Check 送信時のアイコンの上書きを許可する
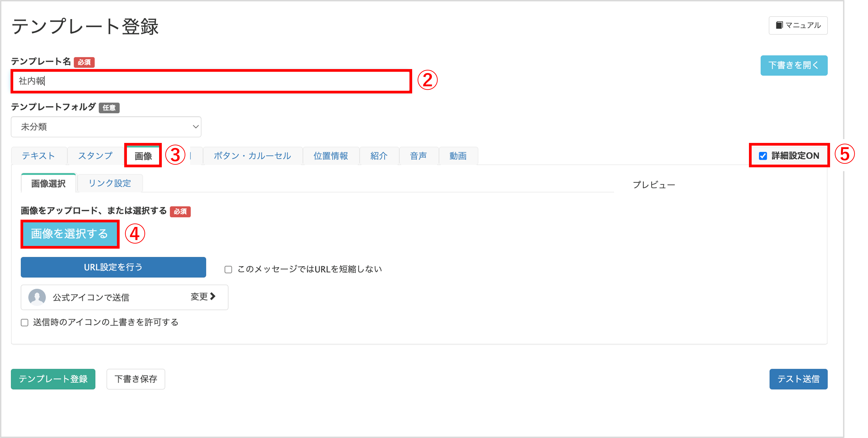Viewport: 868px width, 438px height. click(x=25, y=323)
